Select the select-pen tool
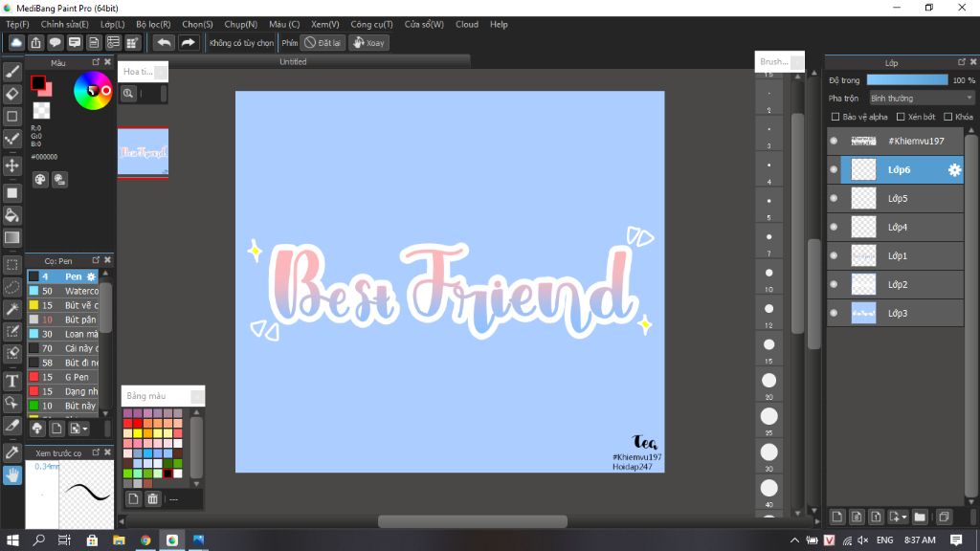Screen dimensions: 980x551 [11, 331]
